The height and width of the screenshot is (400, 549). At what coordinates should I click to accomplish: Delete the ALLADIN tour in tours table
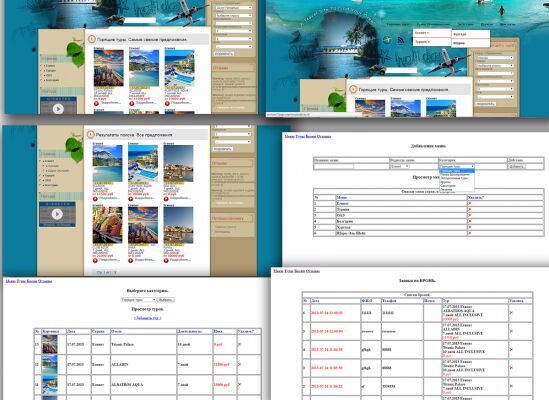tap(239, 365)
